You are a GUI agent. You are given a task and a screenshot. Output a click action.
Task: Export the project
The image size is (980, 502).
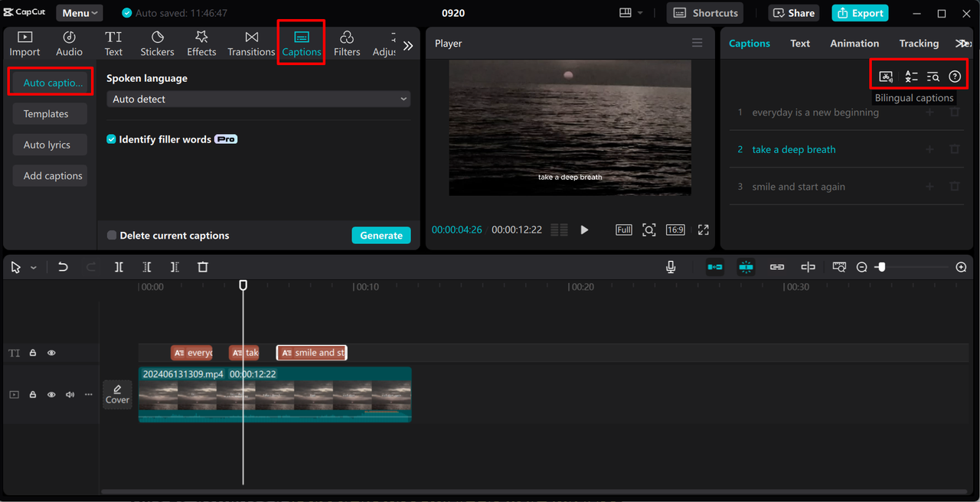[860, 13]
